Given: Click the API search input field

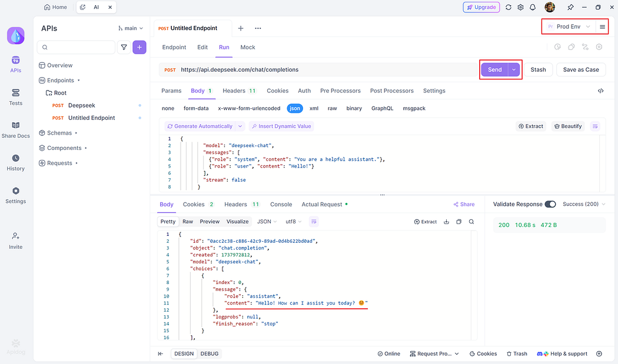Looking at the screenshot, I should 76,47.
